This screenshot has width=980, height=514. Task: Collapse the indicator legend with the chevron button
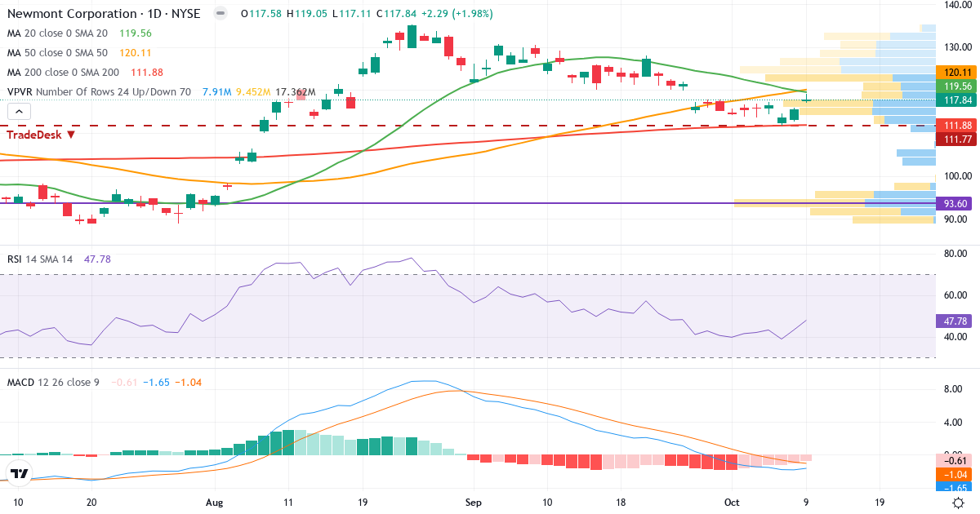tap(20, 112)
